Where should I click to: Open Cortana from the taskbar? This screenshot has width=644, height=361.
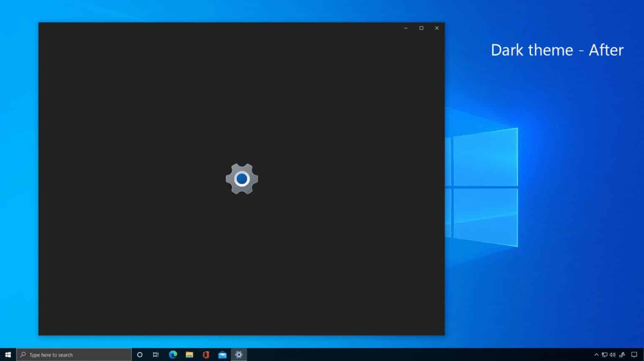(140, 355)
